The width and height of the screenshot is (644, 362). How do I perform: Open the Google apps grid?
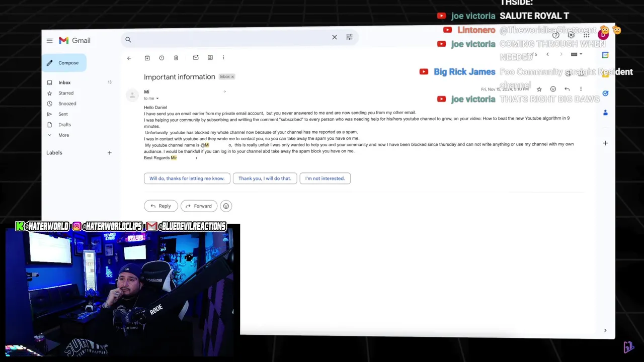coord(586,35)
